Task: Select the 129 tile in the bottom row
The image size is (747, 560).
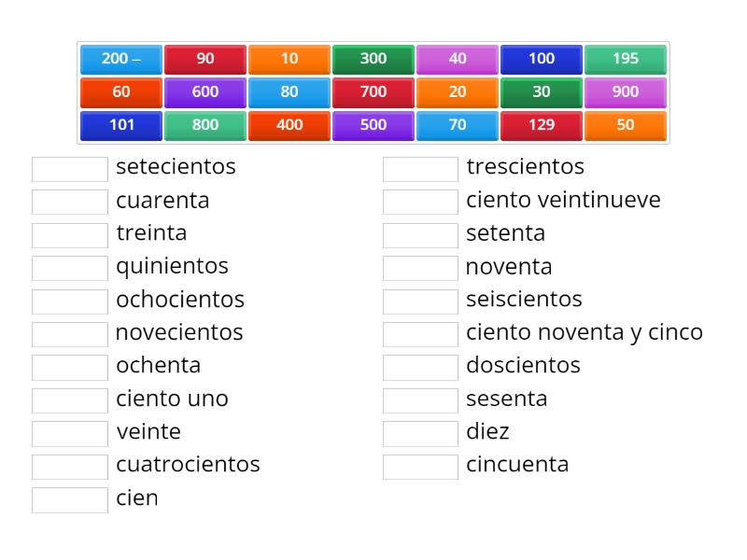Action: (x=541, y=124)
